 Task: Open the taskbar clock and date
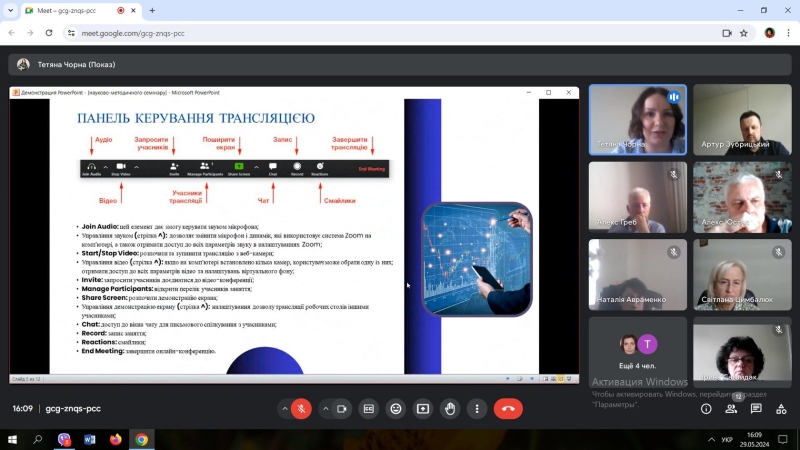[755, 439]
